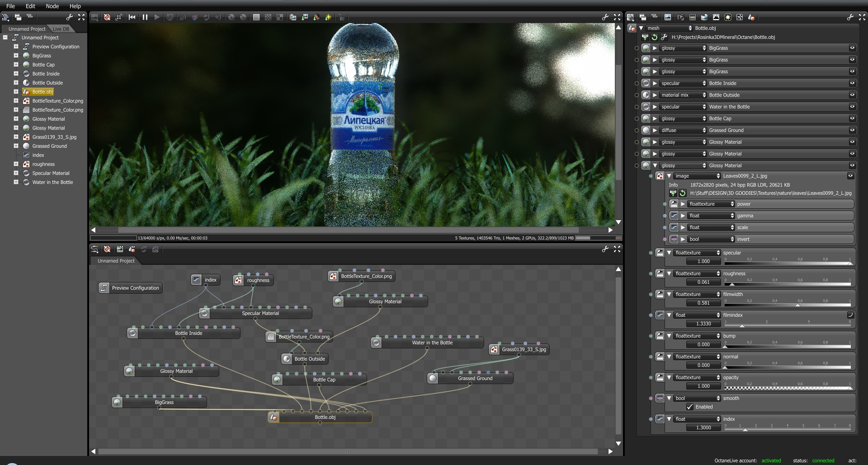Toggle the filmindex slider scale button
The image size is (868, 465).
click(850, 315)
